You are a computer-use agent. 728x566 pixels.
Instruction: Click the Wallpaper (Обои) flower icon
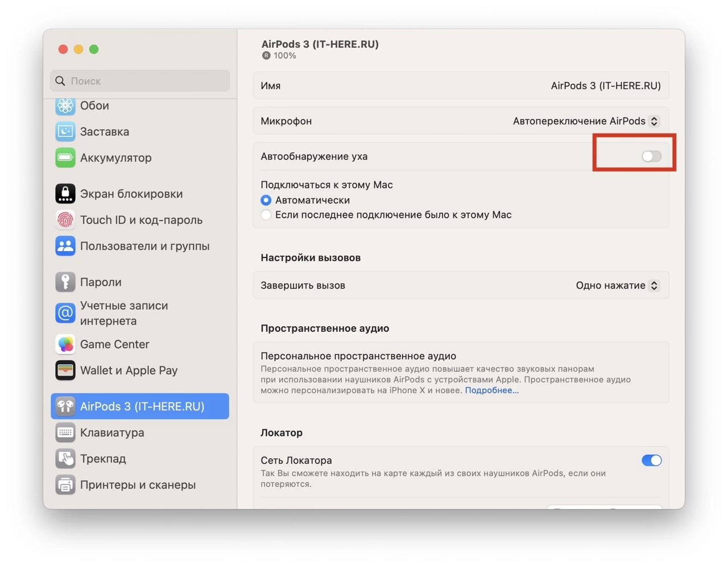click(65, 106)
